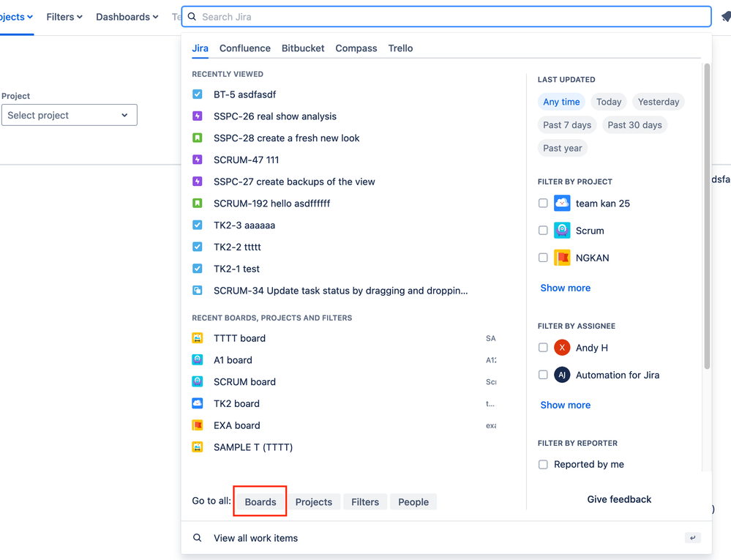Image resolution: width=731 pixels, height=560 pixels.
Task: Switch to the Bitbucket tab
Action: pos(303,48)
